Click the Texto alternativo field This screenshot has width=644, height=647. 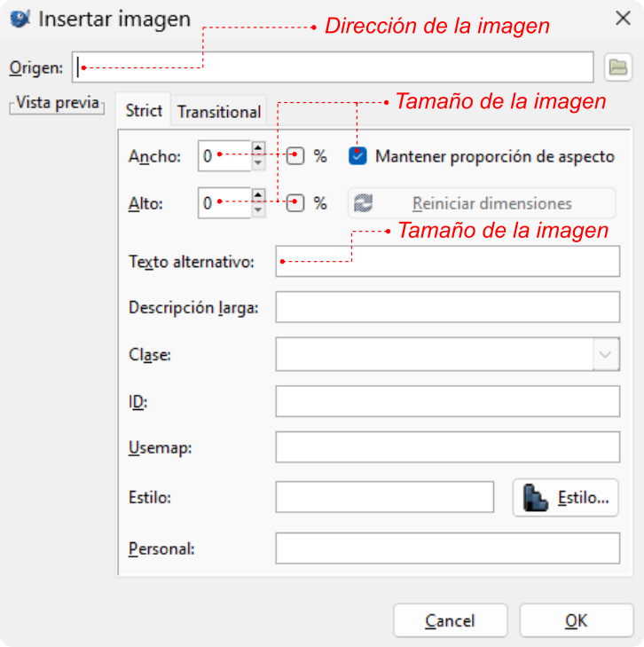tap(447, 262)
